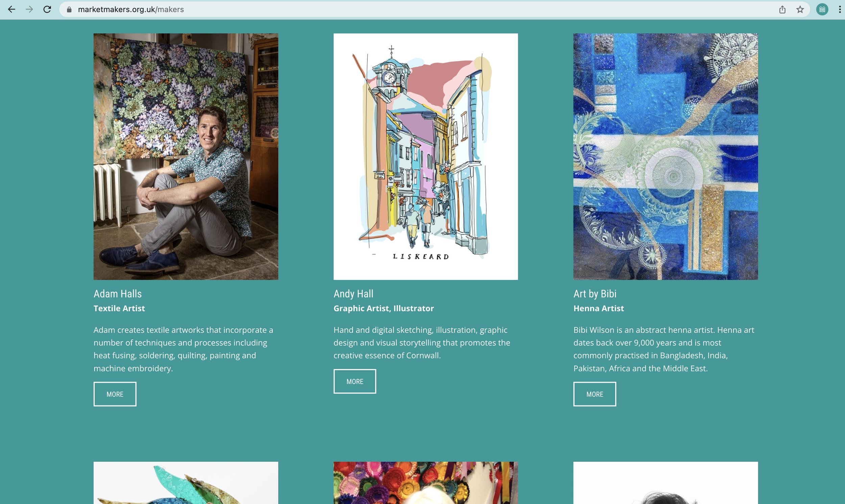The image size is (845, 504).
Task: Click the browser forward arrow
Action: point(29,9)
